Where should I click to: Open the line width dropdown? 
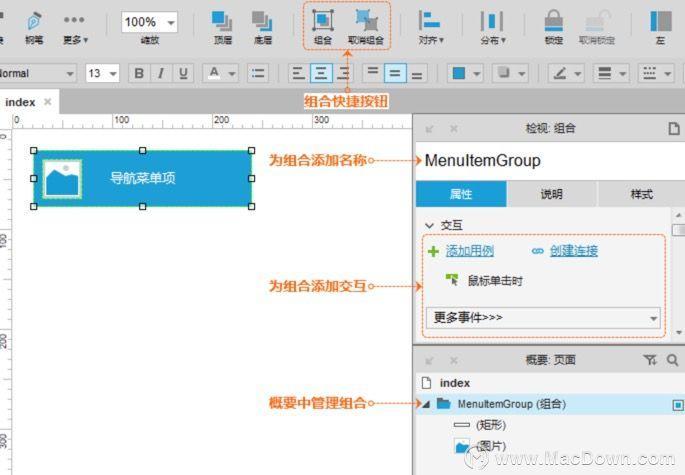pos(611,73)
